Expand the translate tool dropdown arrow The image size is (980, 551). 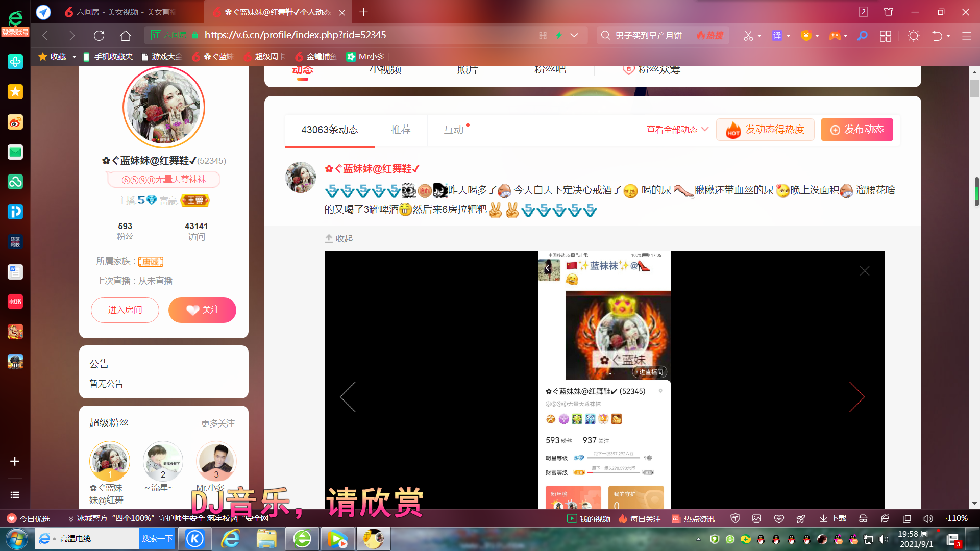[789, 36]
